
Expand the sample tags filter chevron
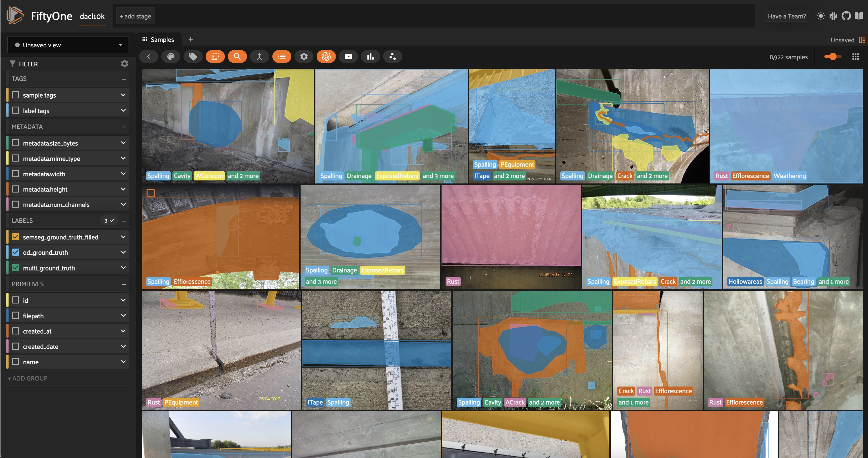point(123,95)
